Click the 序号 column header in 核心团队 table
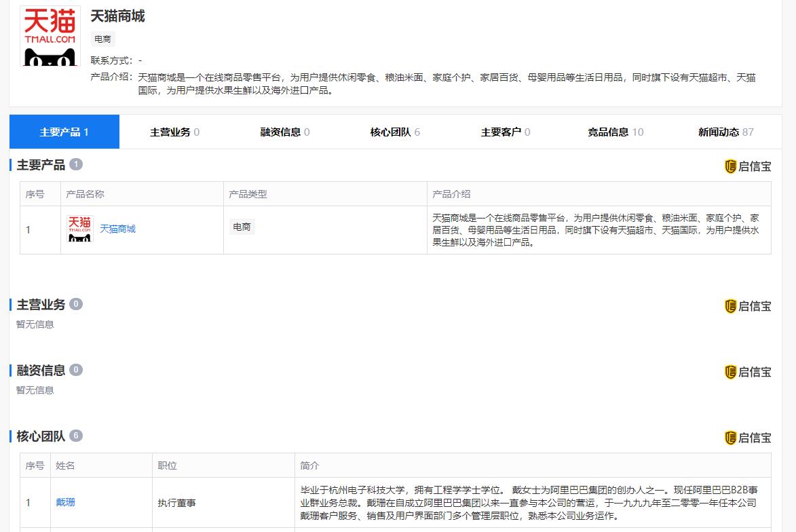 tap(35, 465)
